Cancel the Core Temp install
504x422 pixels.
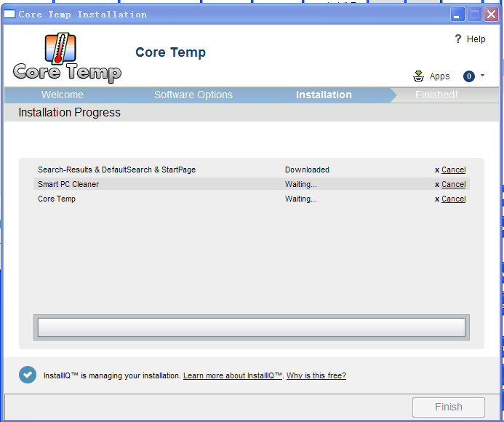coord(453,199)
